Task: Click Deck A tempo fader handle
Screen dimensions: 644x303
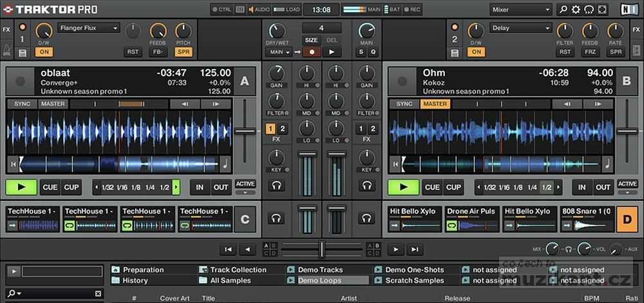Action: coord(245,131)
